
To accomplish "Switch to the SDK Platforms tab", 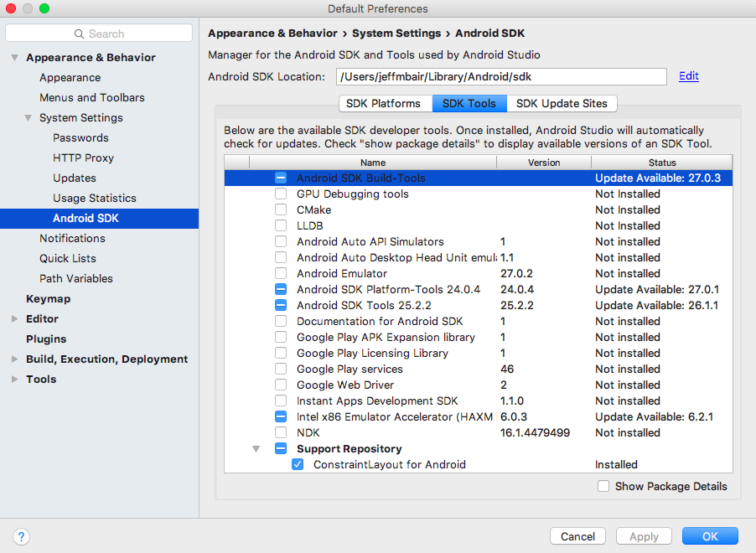I will coord(386,103).
